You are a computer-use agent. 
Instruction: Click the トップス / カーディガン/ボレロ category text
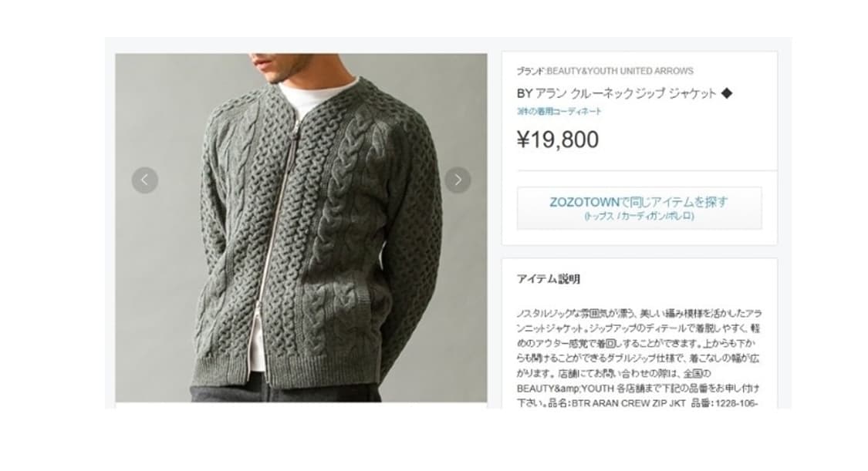640,216
